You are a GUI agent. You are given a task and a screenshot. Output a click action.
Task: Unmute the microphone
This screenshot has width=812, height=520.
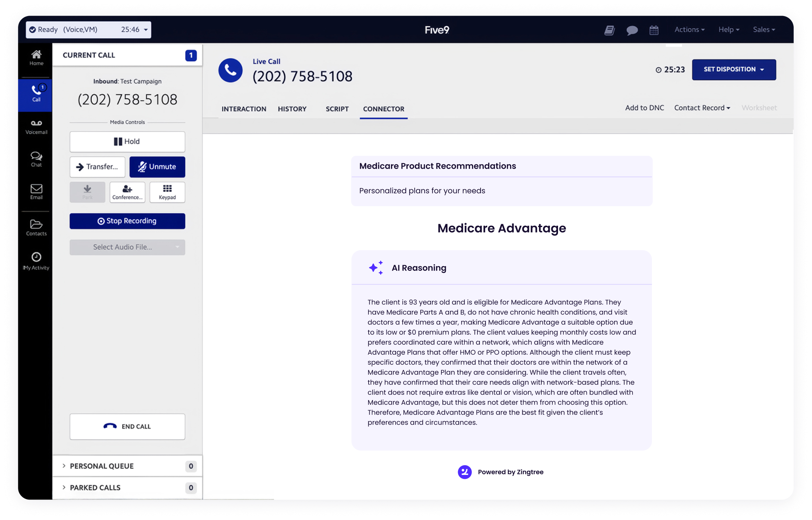click(157, 167)
